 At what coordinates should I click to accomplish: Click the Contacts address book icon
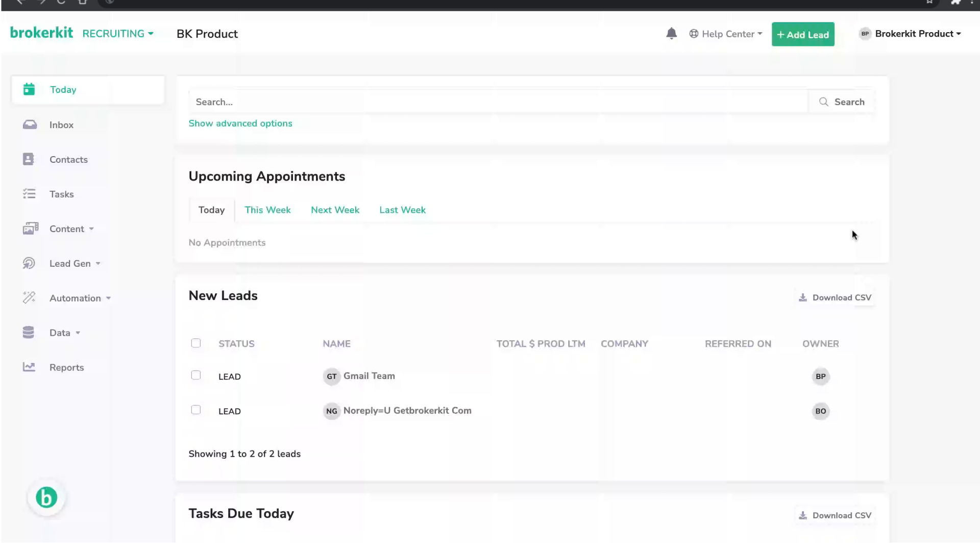tap(29, 159)
